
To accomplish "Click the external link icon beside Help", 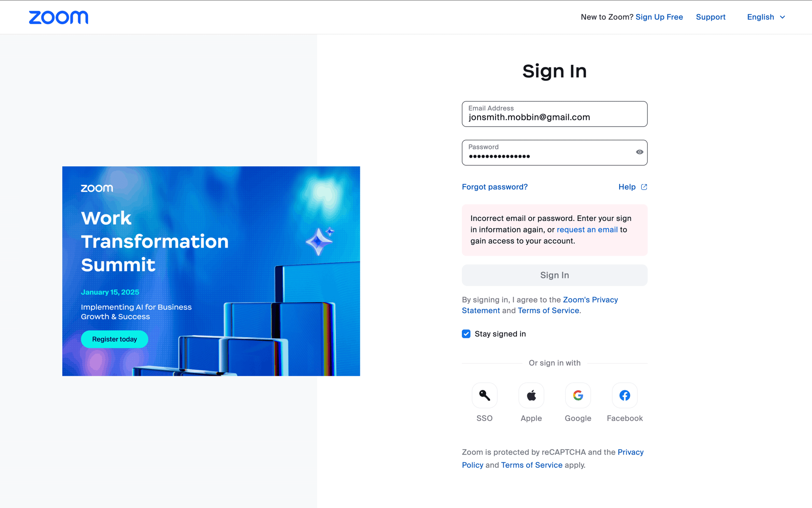I will tap(644, 187).
